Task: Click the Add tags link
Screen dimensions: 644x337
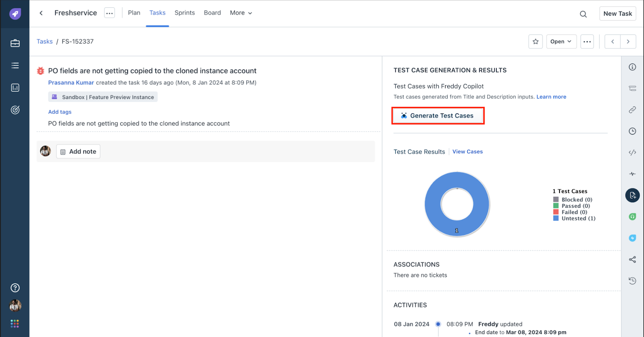Action: [60, 112]
